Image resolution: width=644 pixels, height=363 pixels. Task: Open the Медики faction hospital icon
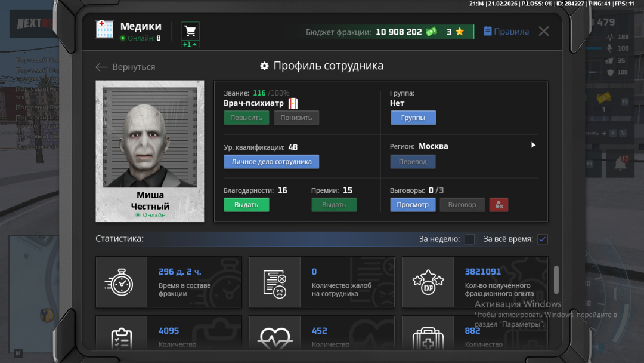104,29
